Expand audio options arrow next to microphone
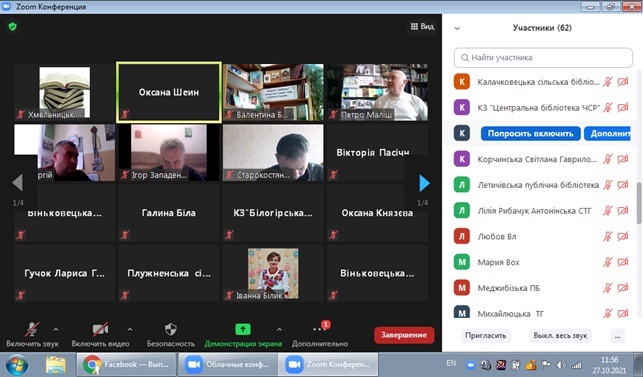 pyautogui.click(x=56, y=329)
